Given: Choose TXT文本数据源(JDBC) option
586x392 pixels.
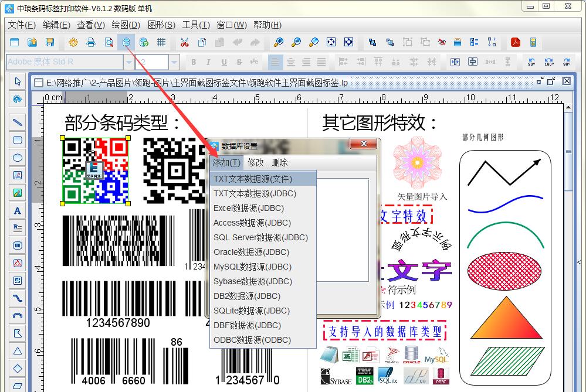Looking at the screenshot, I should 263,193.
